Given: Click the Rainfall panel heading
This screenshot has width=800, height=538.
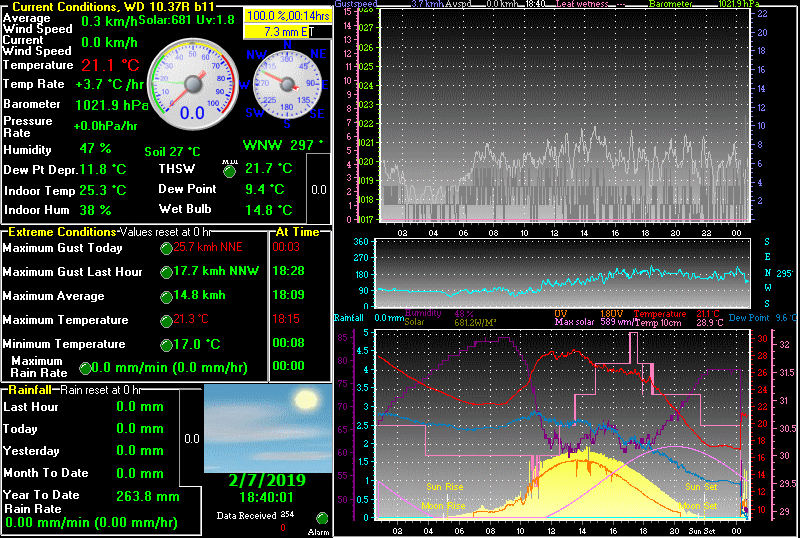Looking at the screenshot, I should point(30,390).
